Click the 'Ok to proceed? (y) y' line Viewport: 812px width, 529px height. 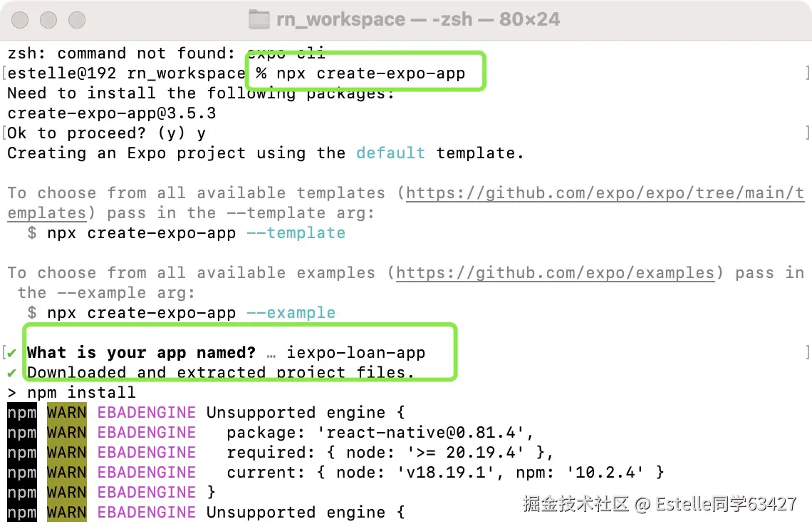tap(107, 133)
